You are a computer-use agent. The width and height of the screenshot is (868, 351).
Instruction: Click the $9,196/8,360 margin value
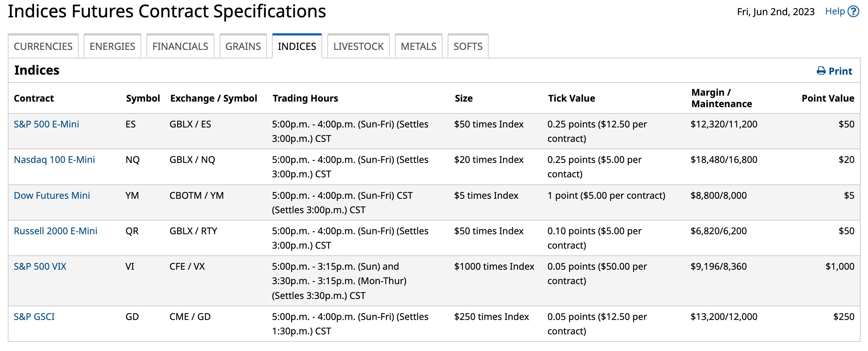coord(719,266)
